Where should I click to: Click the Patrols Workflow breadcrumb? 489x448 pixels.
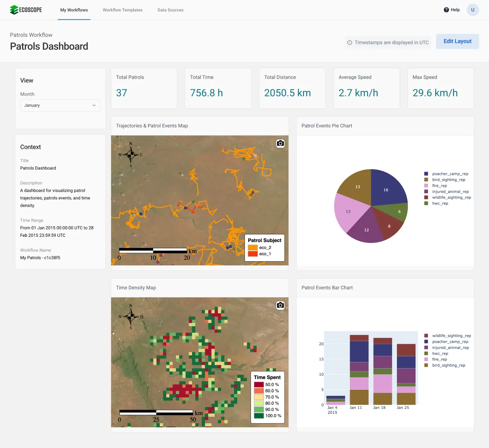pyautogui.click(x=31, y=35)
